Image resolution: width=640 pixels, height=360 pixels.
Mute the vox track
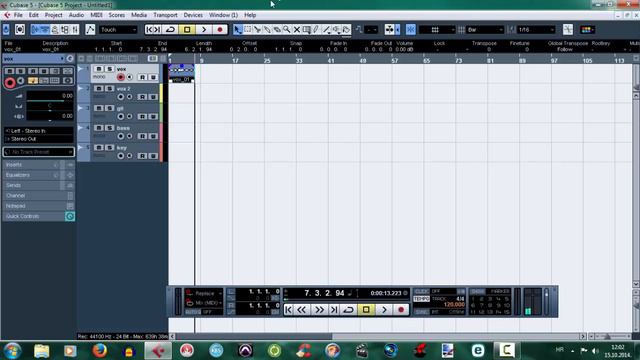pyautogui.click(x=99, y=69)
